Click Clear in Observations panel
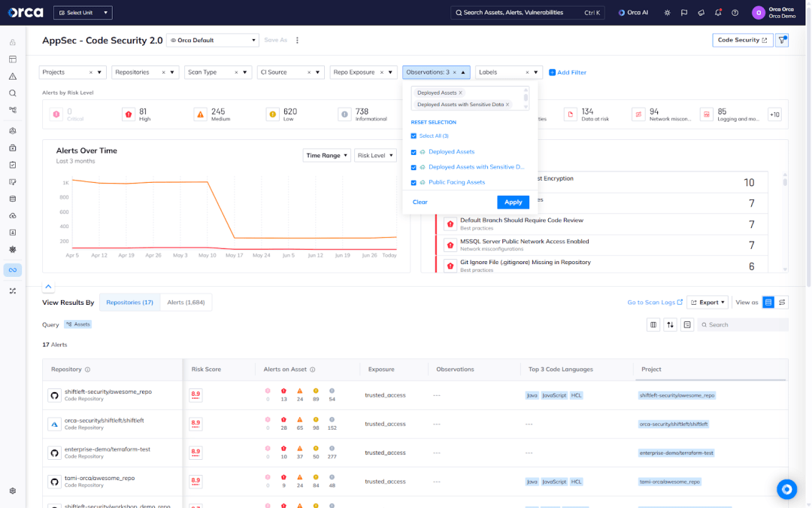 420,202
